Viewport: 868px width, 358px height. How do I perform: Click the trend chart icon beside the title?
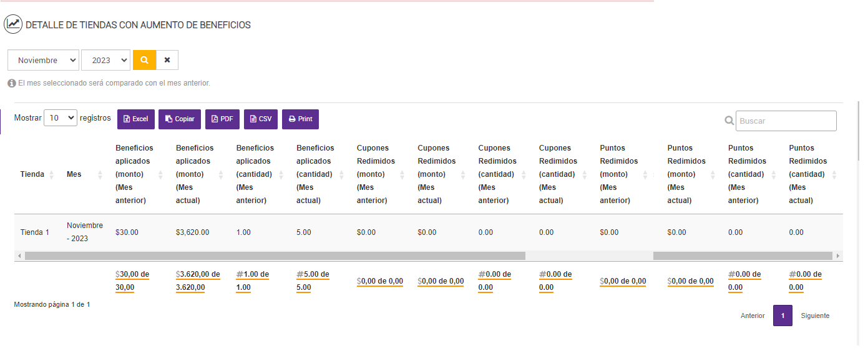click(x=13, y=25)
